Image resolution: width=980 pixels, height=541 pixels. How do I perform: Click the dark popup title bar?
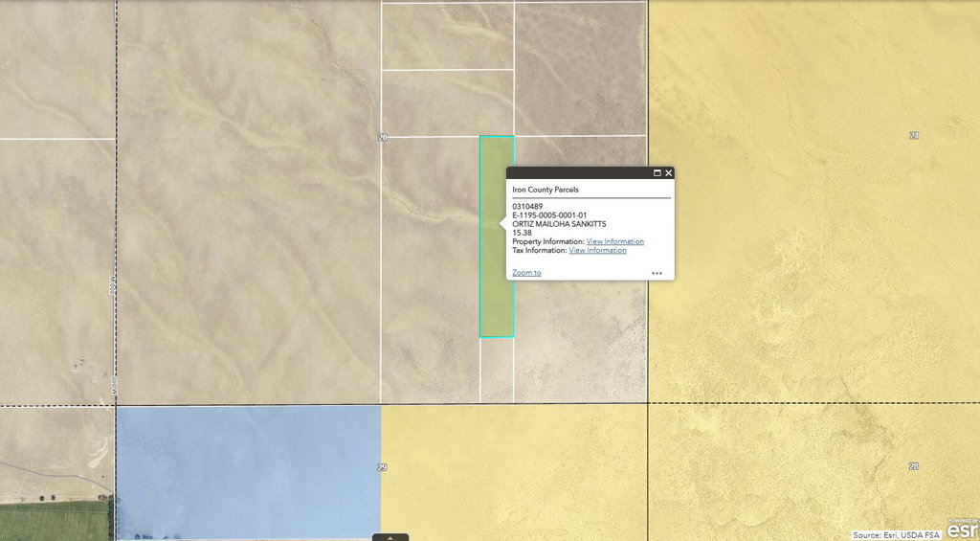point(590,173)
